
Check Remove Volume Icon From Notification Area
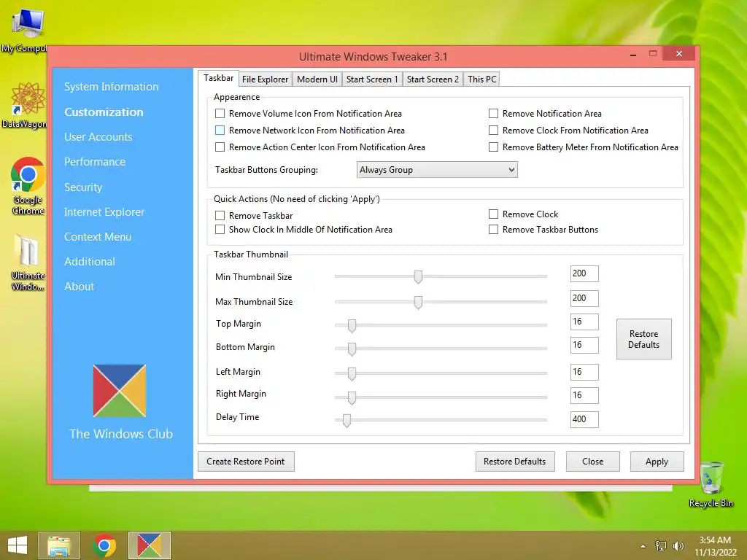click(x=220, y=113)
